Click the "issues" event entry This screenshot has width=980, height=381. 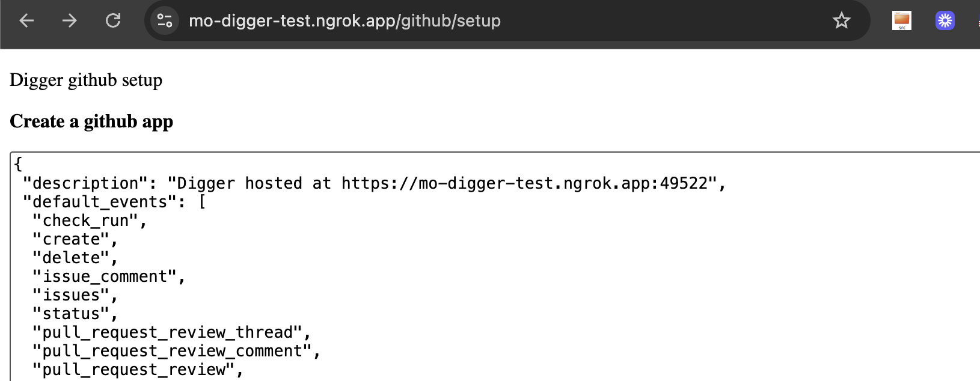tap(75, 295)
